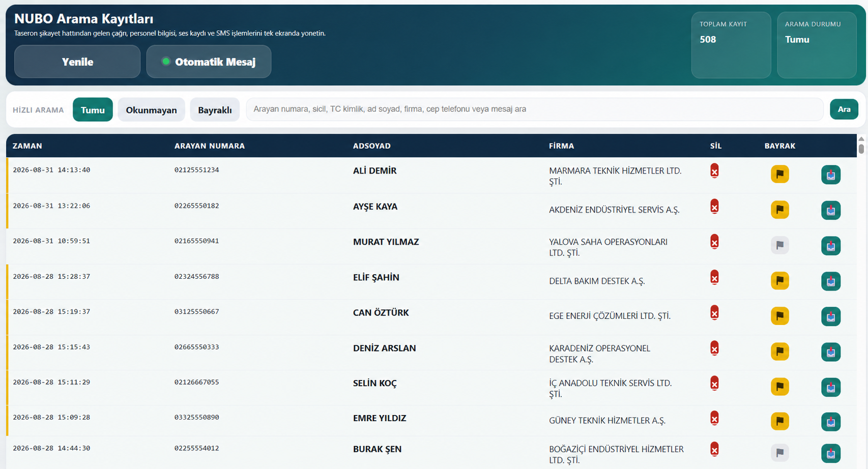Click the delete icon for MURAT YILMAZ
Image resolution: width=868 pixels, height=469 pixels.
714,242
